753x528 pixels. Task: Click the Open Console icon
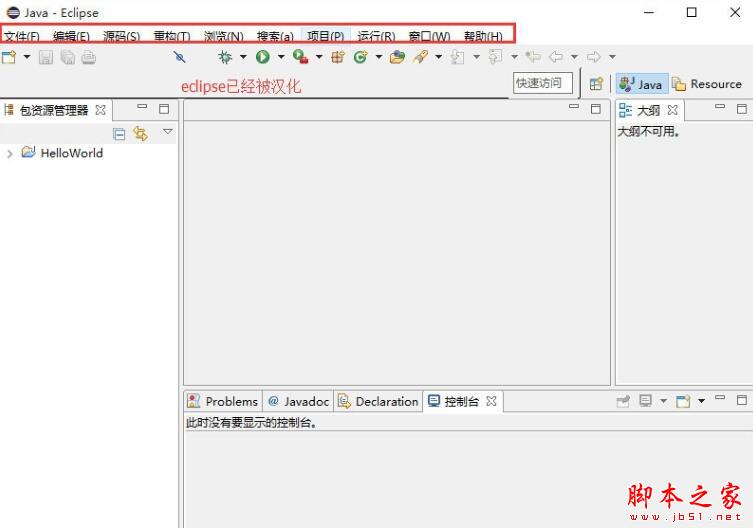point(683,401)
